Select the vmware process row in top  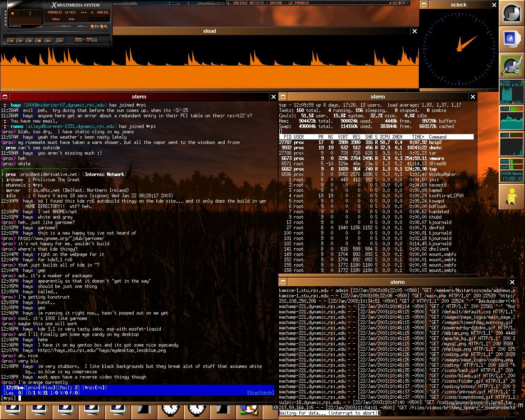click(x=376, y=158)
